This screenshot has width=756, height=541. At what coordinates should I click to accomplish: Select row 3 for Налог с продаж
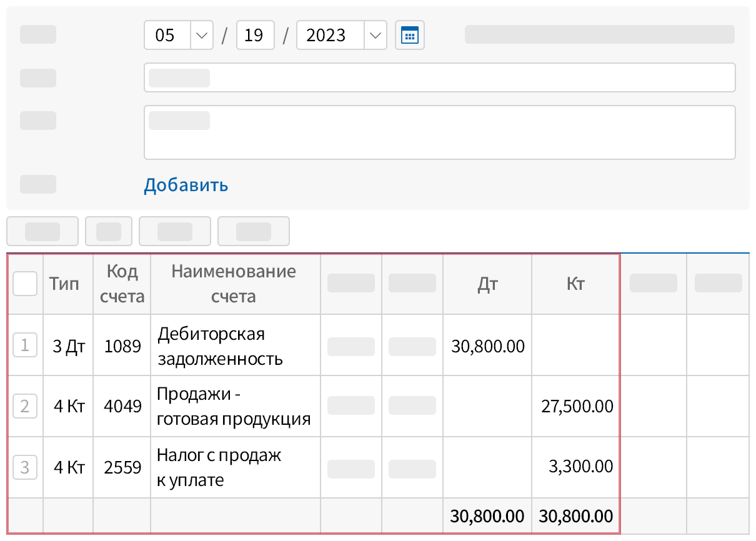click(25, 466)
